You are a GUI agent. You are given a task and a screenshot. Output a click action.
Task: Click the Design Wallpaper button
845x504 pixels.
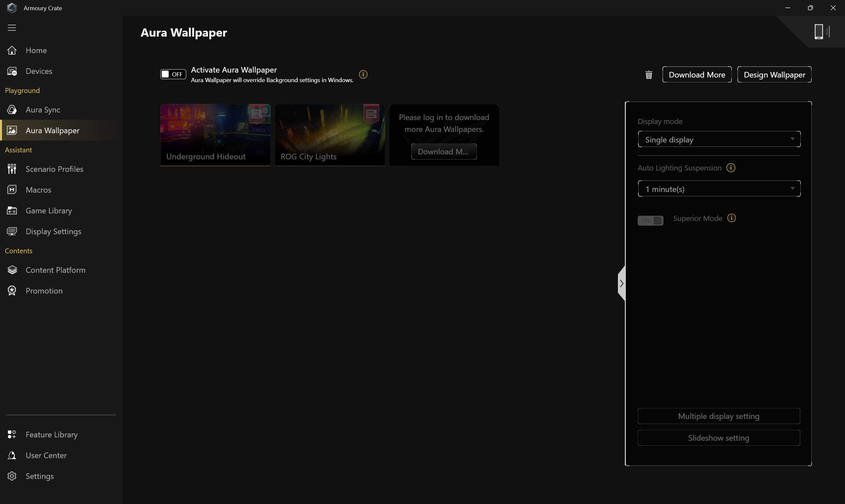(774, 74)
